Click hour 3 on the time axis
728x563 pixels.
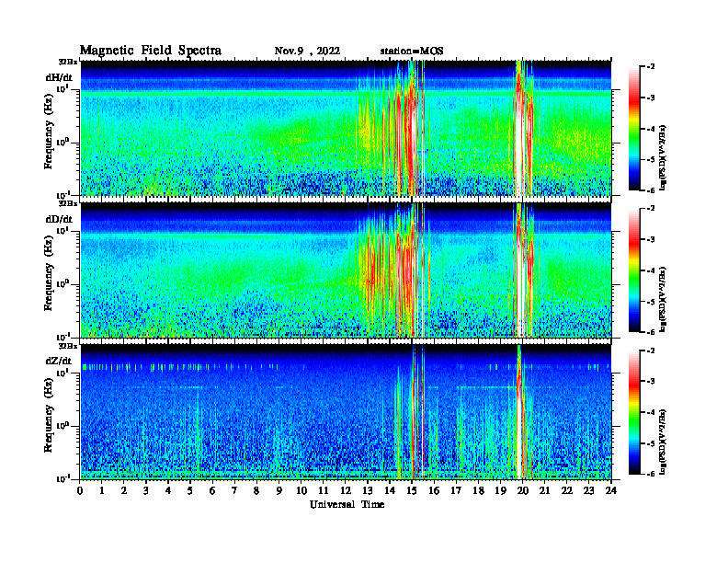pos(147,491)
